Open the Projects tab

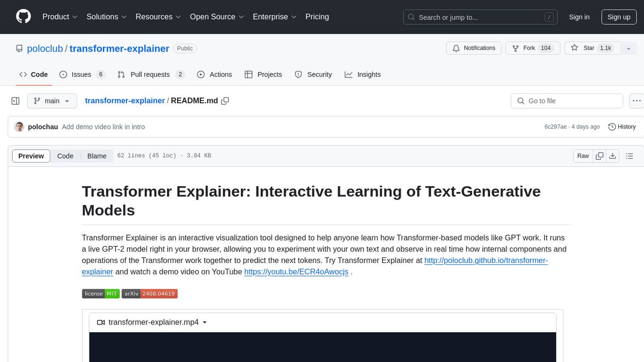(x=263, y=74)
